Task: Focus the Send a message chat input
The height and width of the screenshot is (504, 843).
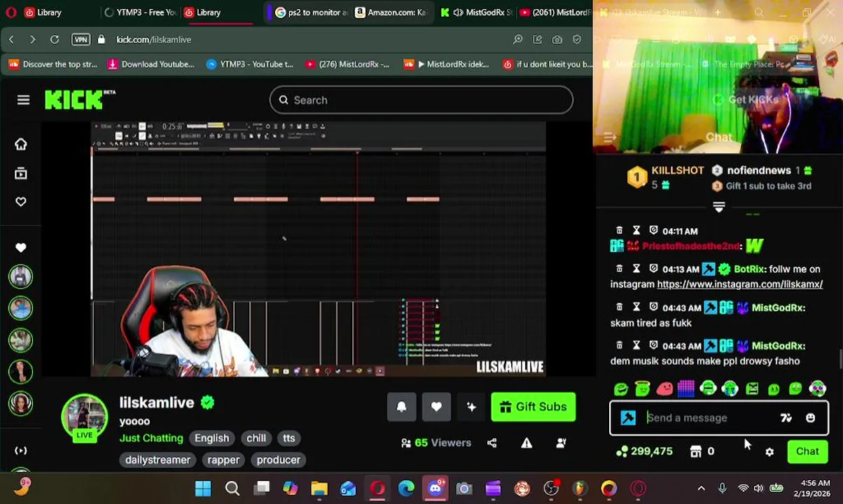Action: (709, 418)
